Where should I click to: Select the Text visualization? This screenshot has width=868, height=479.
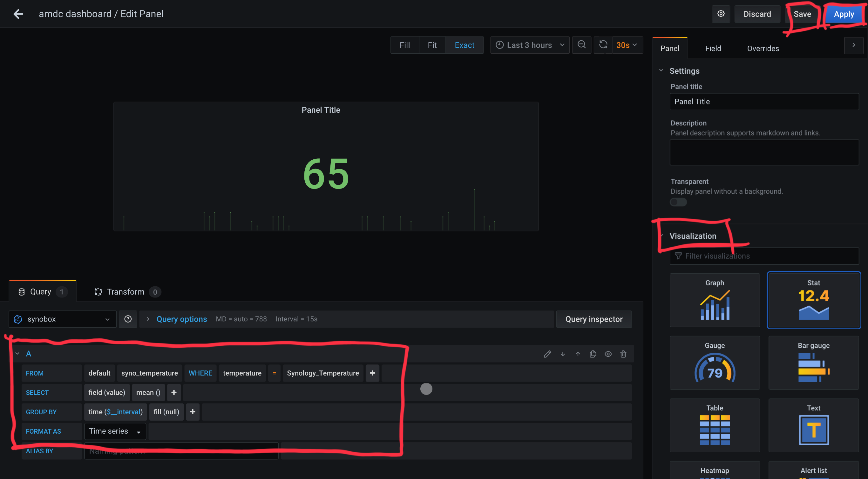coord(814,425)
